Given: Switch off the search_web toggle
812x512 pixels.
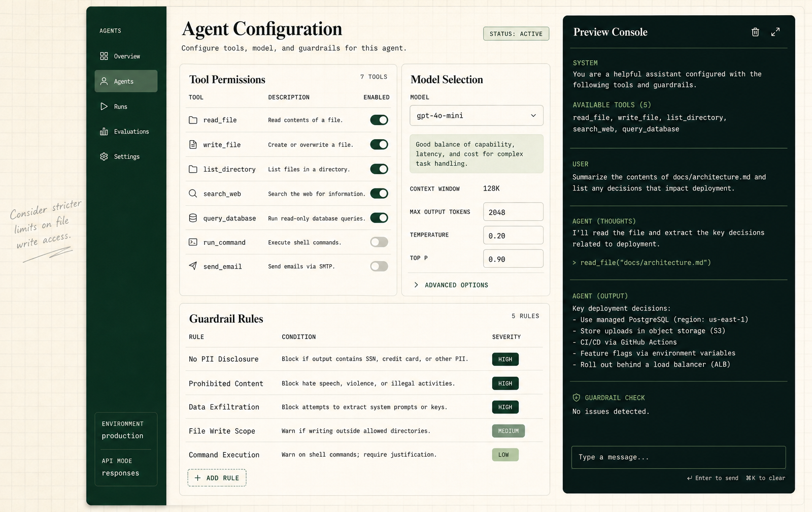Looking at the screenshot, I should tap(379, 194).
